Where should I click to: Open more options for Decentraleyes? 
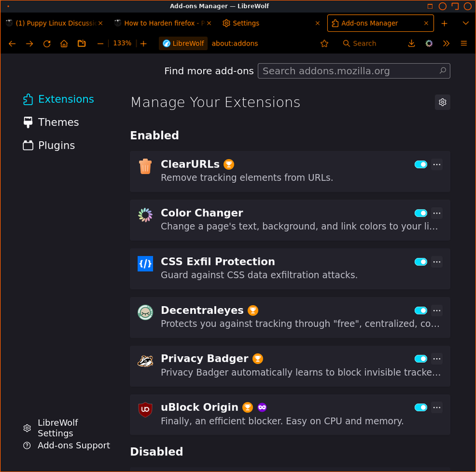point(437,310)
